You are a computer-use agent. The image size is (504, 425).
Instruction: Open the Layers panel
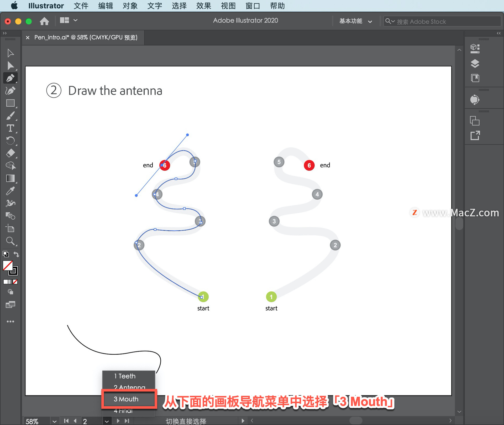[x=475, y=64]
